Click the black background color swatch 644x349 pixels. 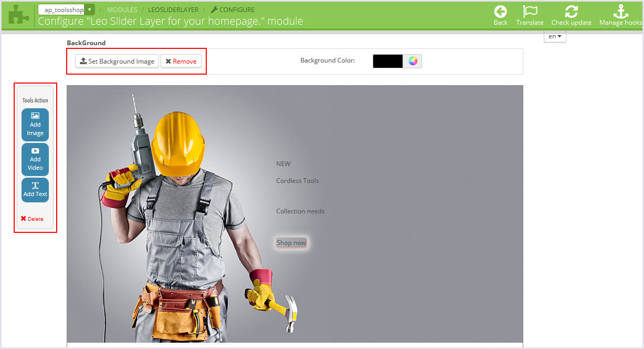pyautogui.click(x=388, y=61)
